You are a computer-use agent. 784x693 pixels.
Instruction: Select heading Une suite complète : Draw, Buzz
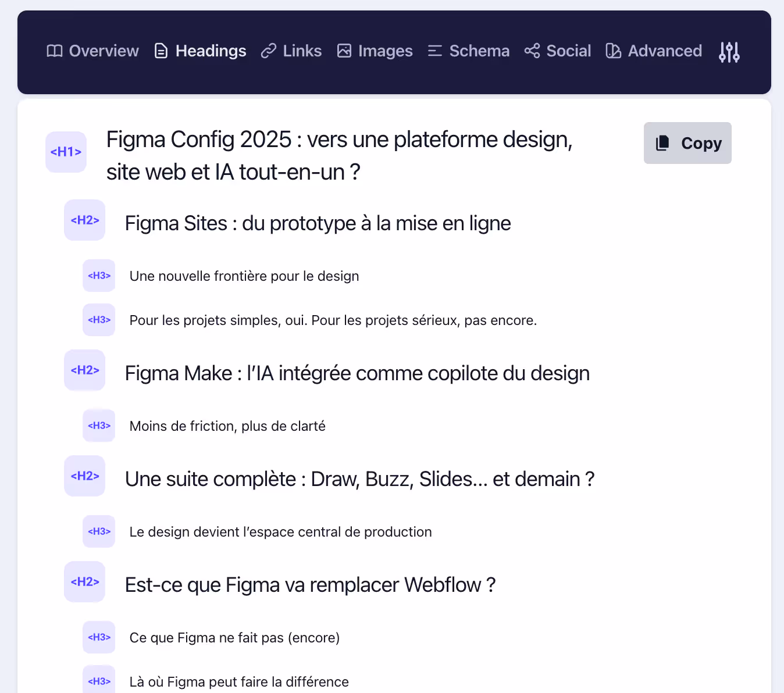coord(359,479)
